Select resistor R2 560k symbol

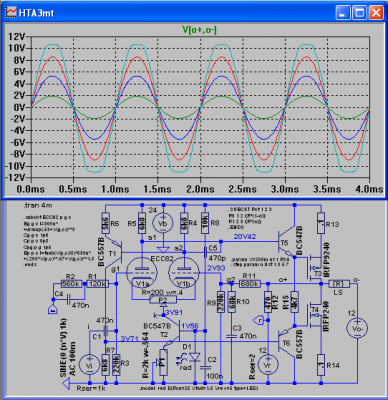click(72, 284)
